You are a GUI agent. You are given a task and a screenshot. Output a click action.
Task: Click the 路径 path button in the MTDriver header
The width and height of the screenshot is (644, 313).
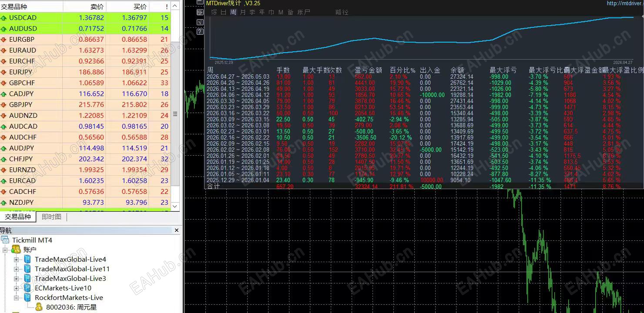coord(341,12)
